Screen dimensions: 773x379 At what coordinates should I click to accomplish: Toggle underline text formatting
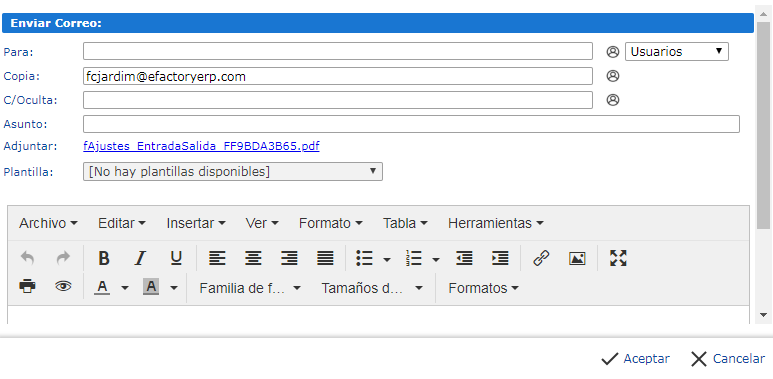[x=176, y=258]
